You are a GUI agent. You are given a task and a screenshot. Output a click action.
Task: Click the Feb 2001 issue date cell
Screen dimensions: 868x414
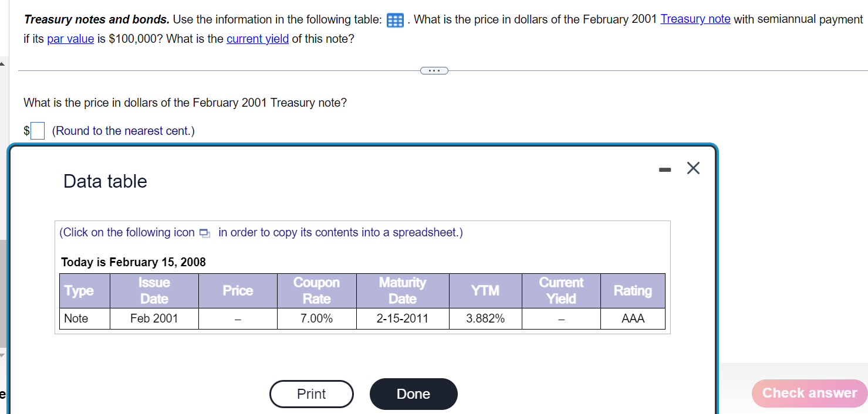154,319
